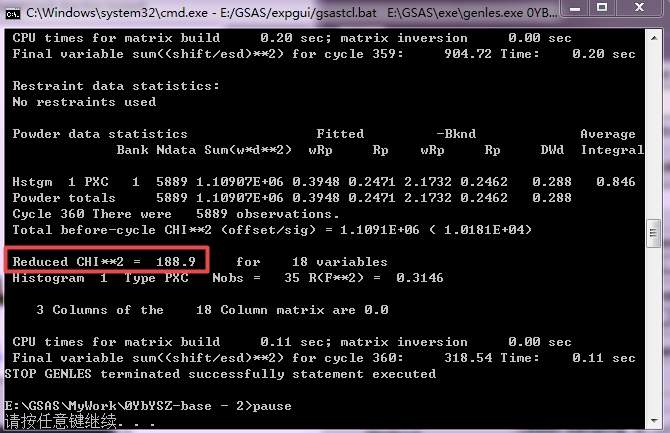Click the cmd.exe window title text
Image resolution: width=670 pixels, height=433 pixels.
[291, 13]
